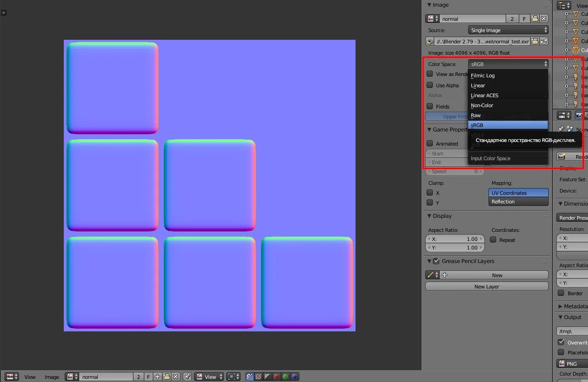Choose Filmic Log color space
The width and height of the screenshot is (588, 382).
(508, 75)
